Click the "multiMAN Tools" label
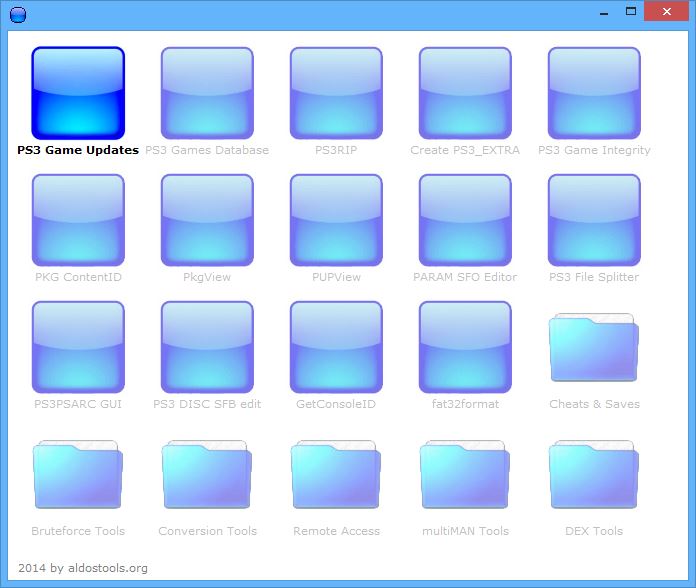Viewport: 696px width, 588px height. (x=465, y=531)
